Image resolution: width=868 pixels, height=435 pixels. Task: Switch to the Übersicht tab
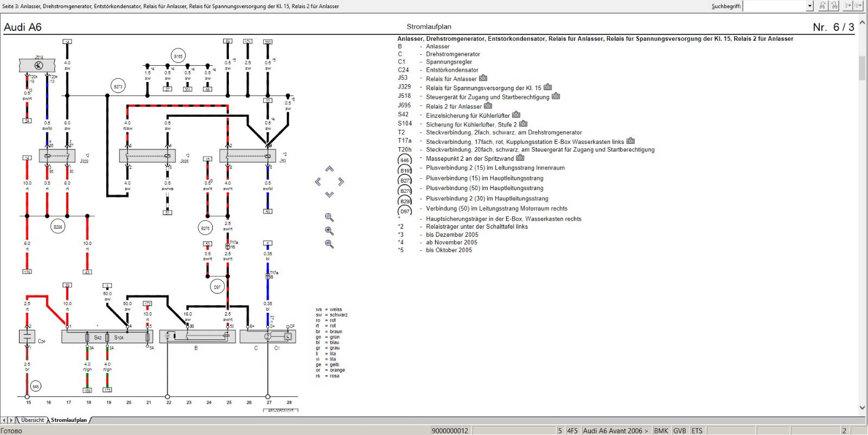[33, 420]
